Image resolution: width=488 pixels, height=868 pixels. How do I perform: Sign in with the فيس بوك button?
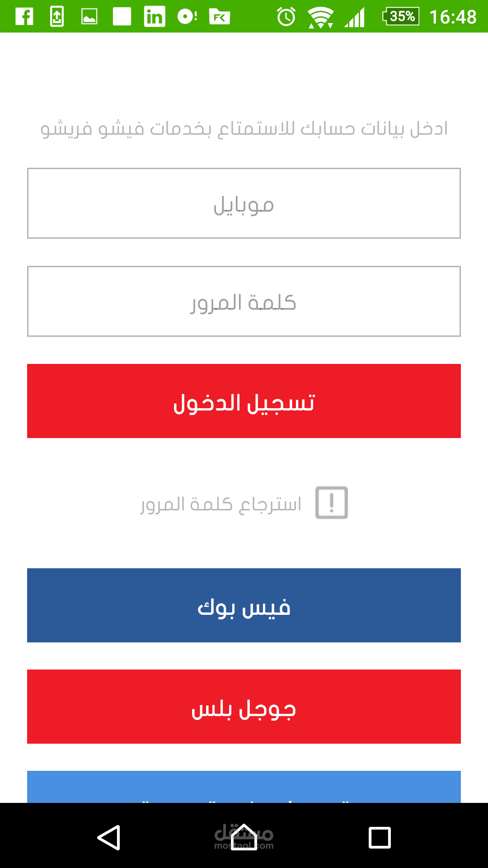(x=244, y=605)
